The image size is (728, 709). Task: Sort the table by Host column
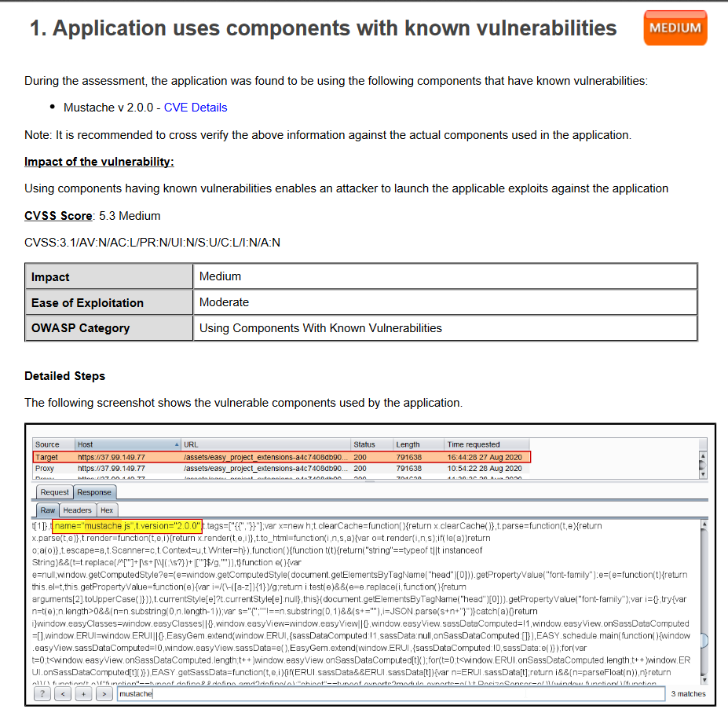click(x=126, y=444)
